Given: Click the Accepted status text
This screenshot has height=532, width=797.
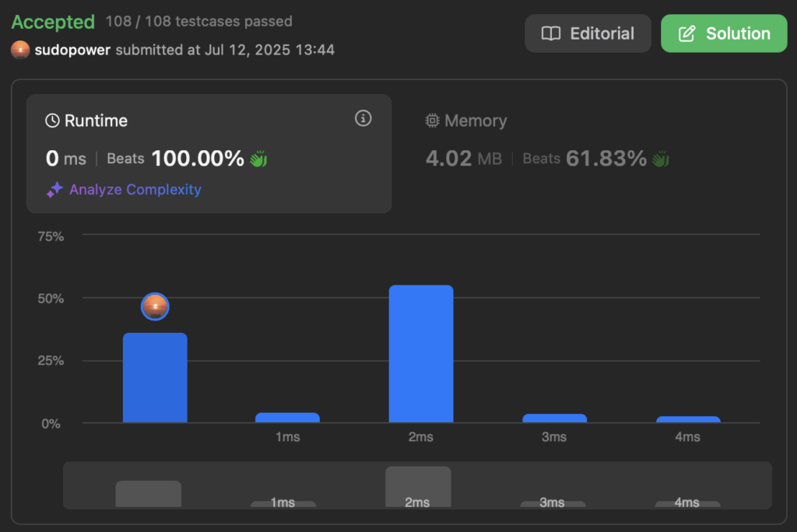Looking at the screenshot, I should pyautogui.click(x=53, y=22).
